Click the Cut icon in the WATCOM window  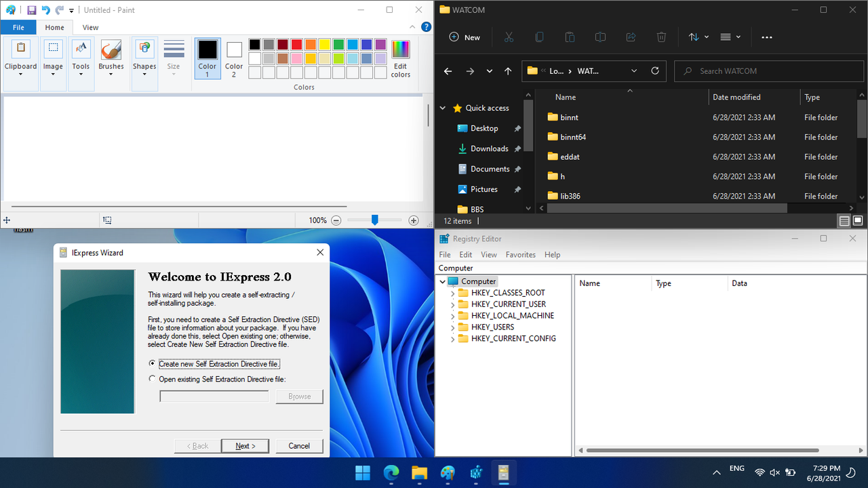[509, 37]
